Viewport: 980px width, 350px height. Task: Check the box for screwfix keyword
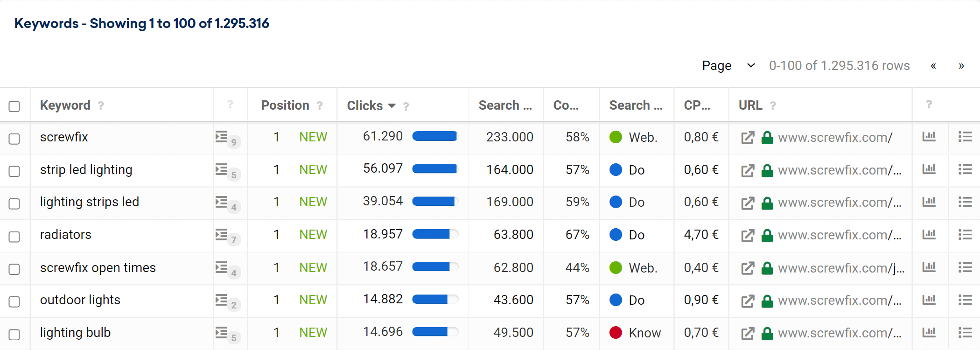pos(14,139)
